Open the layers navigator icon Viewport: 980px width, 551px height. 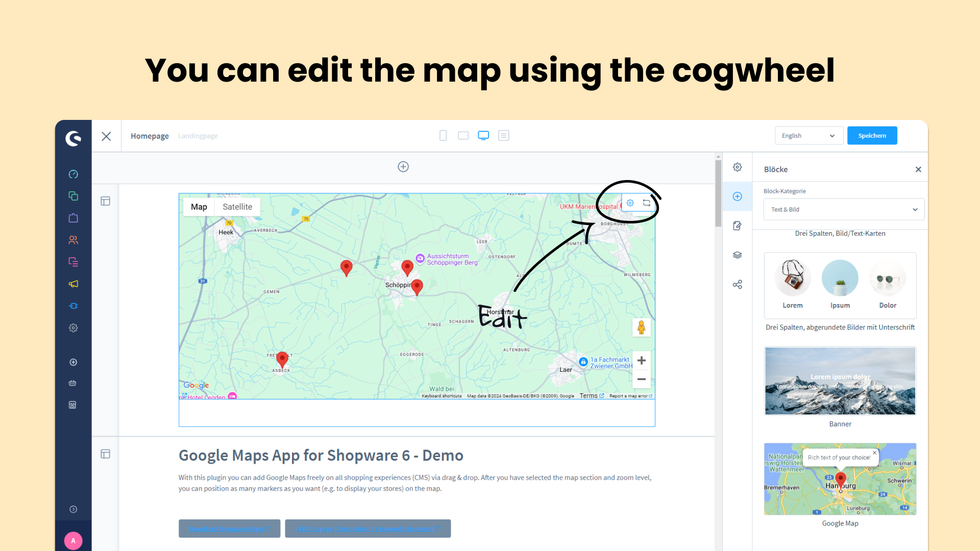738,255
